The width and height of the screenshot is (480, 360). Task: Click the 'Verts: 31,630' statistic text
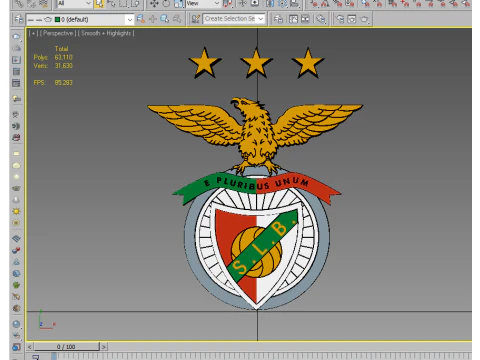[x=53, y=66]
